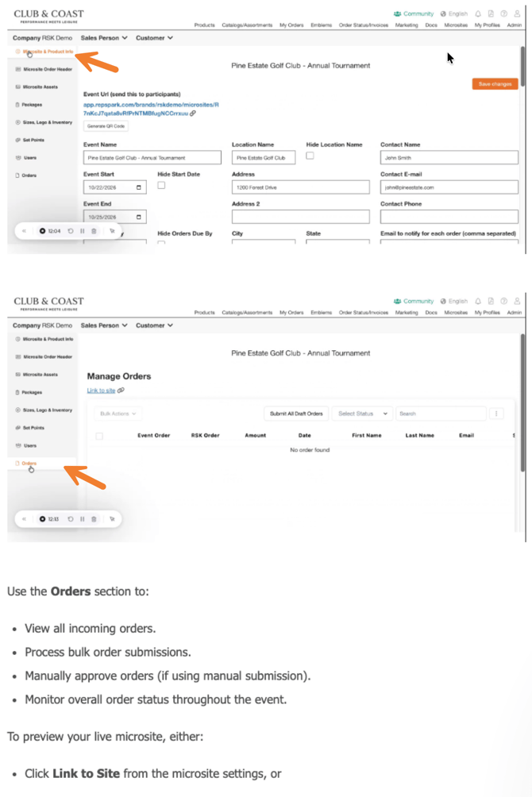
Task: Copy the event URL via link icon
Action: [x=193, y=114]
